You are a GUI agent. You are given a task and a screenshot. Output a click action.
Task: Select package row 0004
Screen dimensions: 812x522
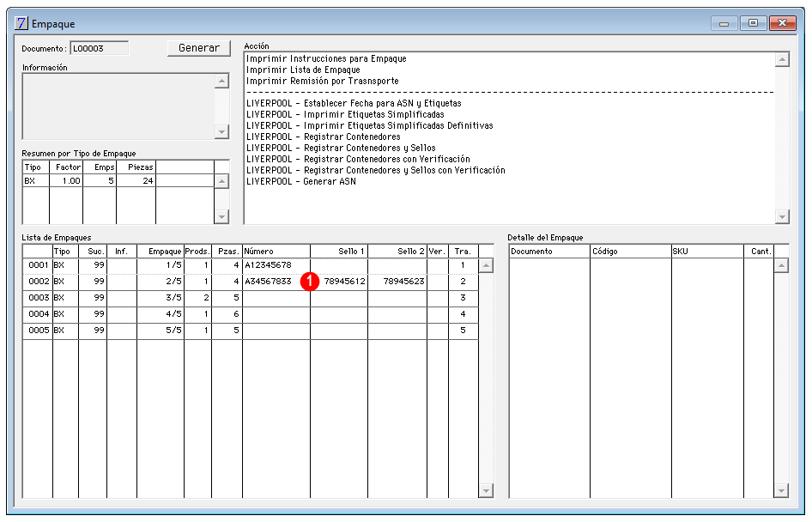click(x=251, y=314)
